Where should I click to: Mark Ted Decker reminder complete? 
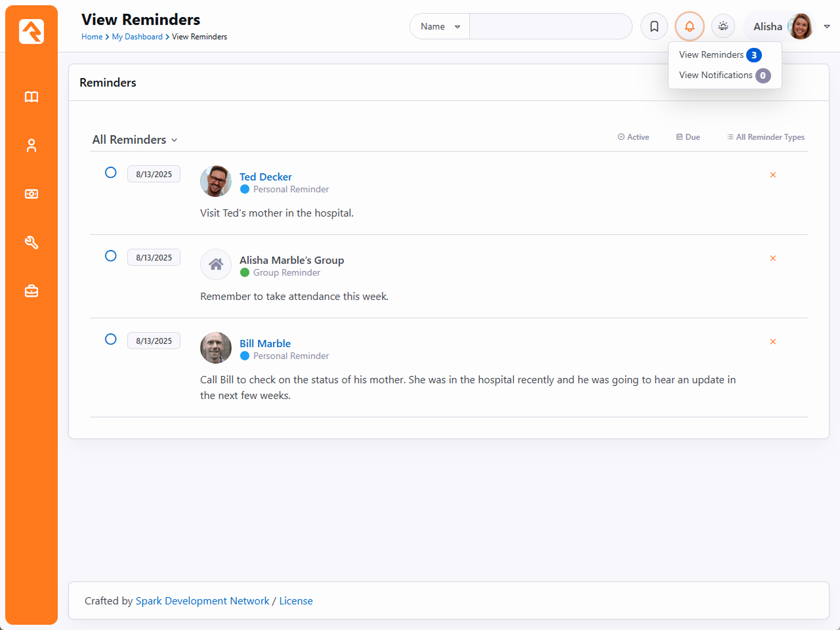click(x=111, y=173)
